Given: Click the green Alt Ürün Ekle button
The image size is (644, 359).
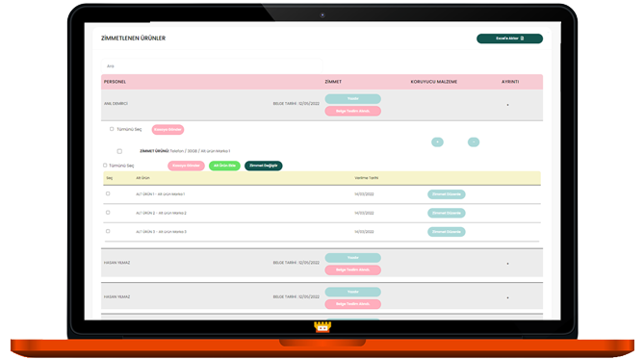Looking at the screenshot, I should 224,166.
